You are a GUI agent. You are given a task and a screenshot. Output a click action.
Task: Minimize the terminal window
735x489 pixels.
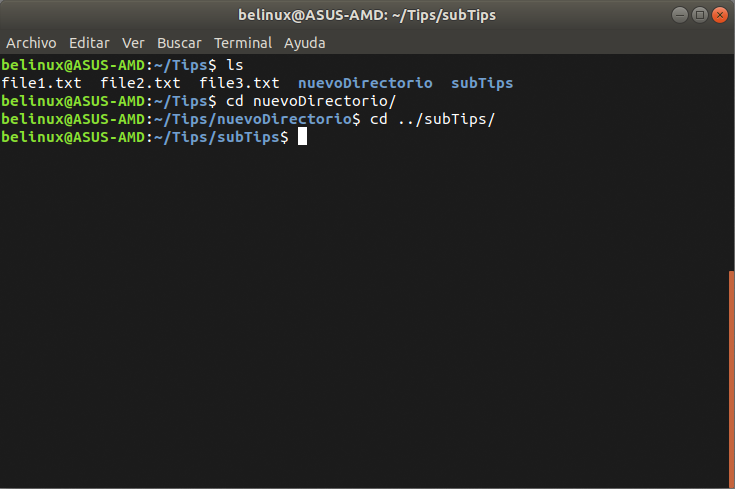click(x=680, y=15)
